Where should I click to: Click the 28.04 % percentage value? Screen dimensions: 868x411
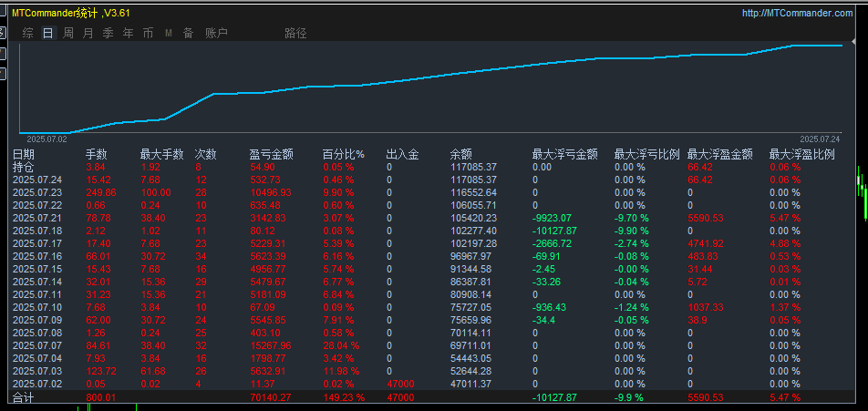click(x=341, y=345)
